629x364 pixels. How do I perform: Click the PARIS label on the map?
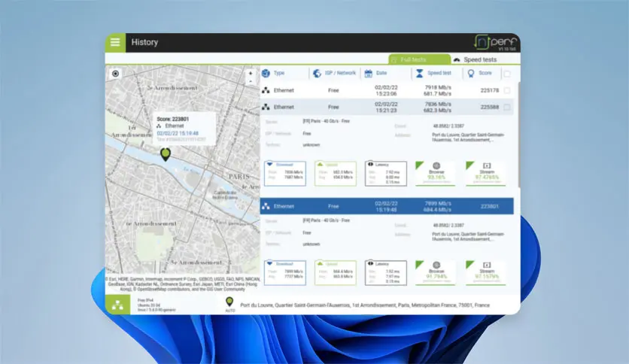point(239,177)
